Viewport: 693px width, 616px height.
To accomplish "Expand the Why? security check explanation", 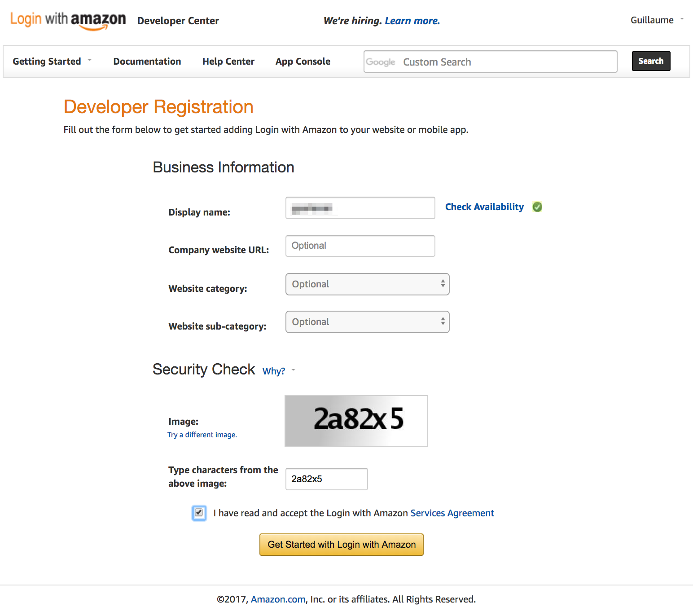I will click(x=278, y=371).
